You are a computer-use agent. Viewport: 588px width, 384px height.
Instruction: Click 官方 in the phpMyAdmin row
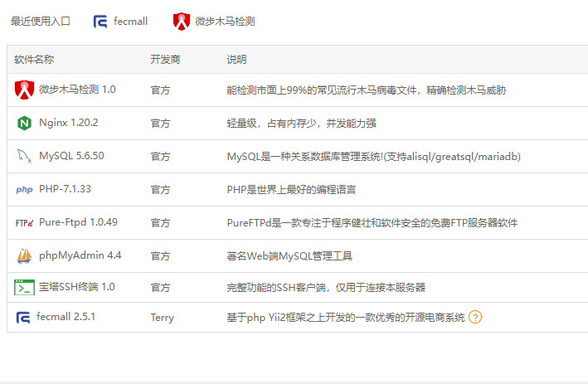[161, 256]
